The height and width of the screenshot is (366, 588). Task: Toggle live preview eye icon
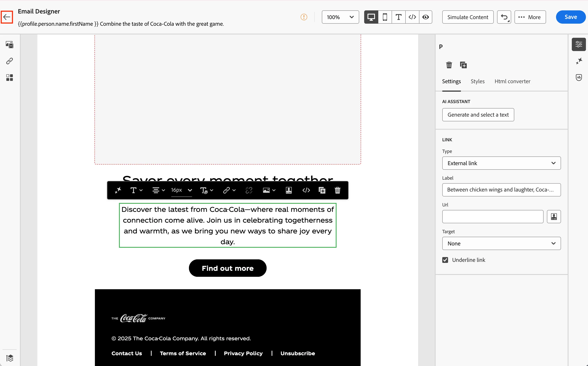click(425, 17)
